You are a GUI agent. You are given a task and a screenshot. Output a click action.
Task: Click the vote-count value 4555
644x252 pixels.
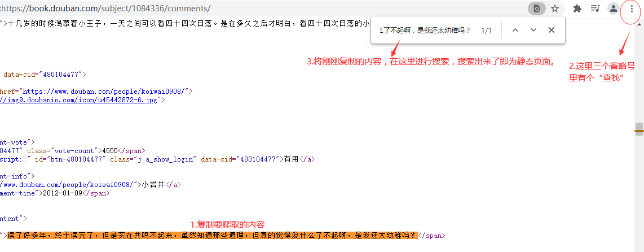[x=110, y=151]
